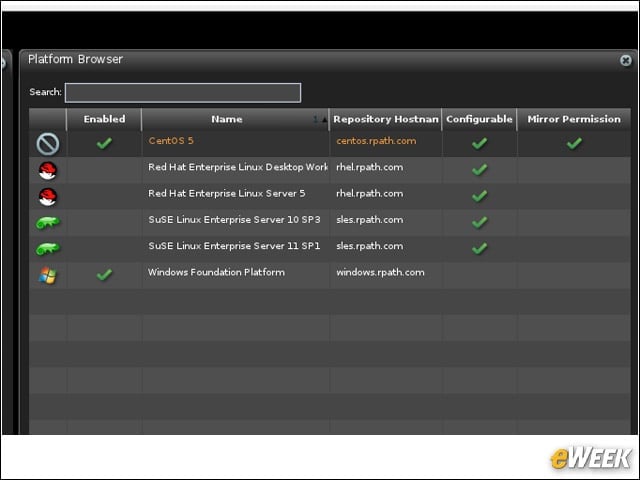The height and width of the screenshot is (480, 640).
Task: Click rhel.rpath.com in Server 5 row
Action: [369, 193]
